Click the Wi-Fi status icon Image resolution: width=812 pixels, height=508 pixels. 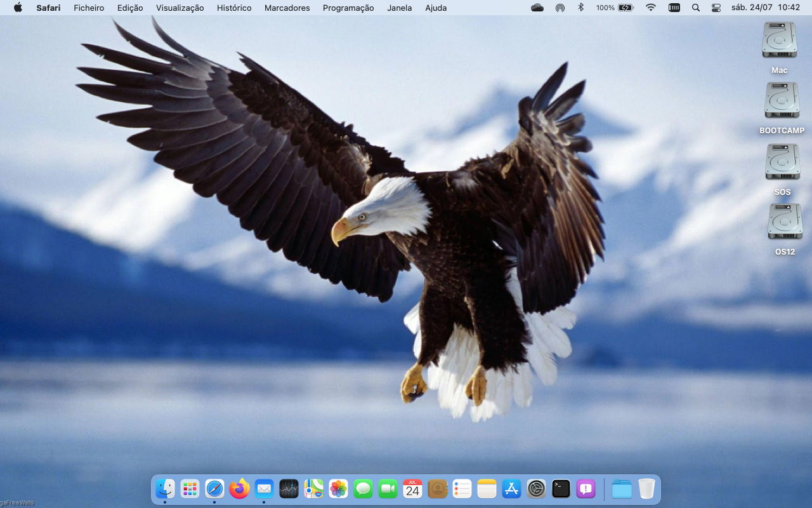click(651, 8)
